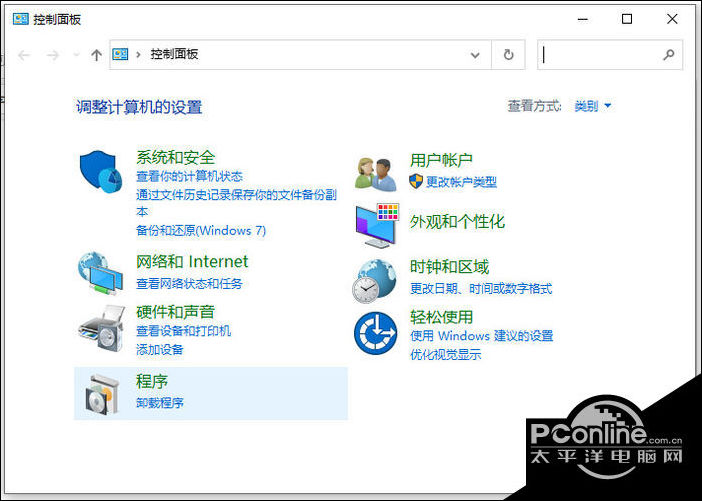This screenshot has width=702, height=501.
Task: Open the User Accounts people icon
Action: coord(376,174)
